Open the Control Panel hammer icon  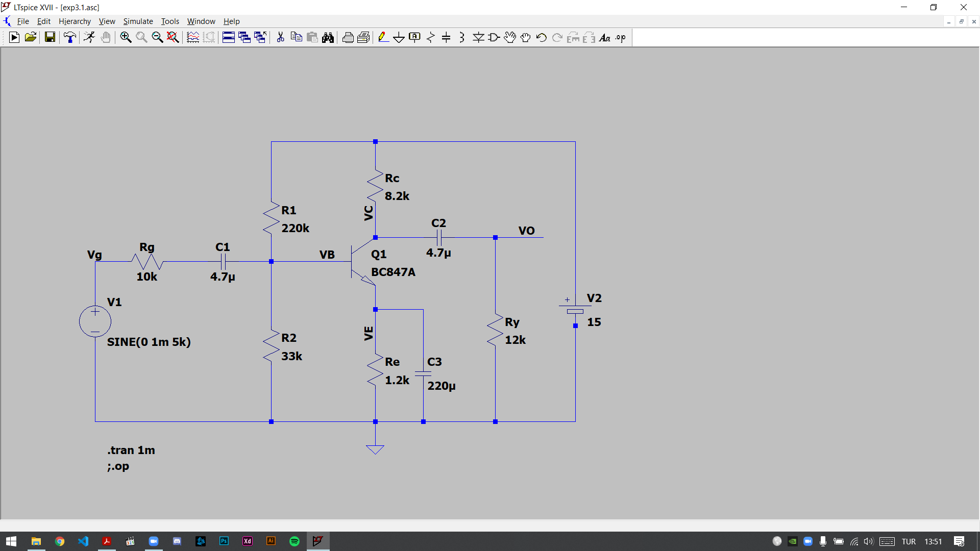click(x=70, y=37)
